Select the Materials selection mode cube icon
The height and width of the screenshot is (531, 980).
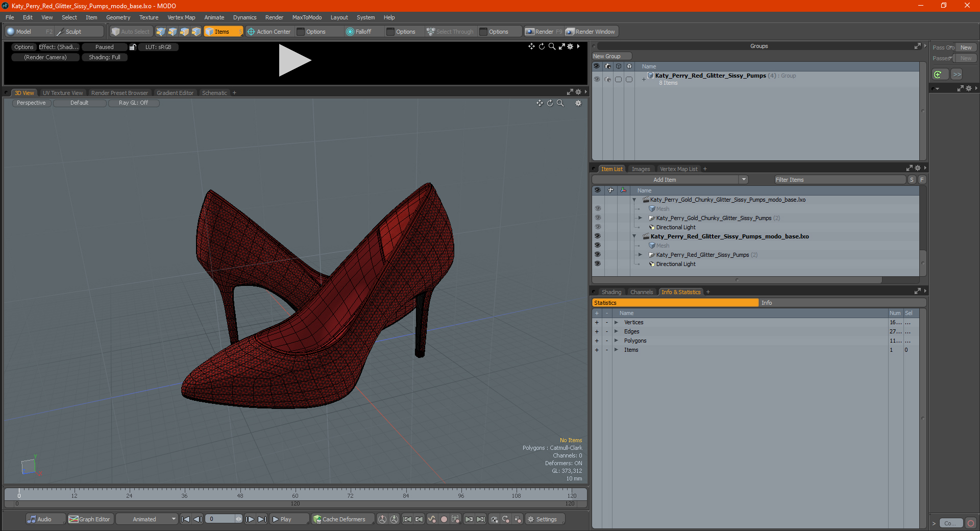(x=196, y=32)
